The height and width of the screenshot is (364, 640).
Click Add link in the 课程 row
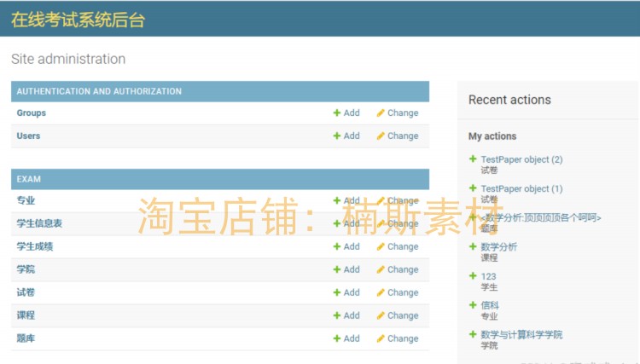346,315
